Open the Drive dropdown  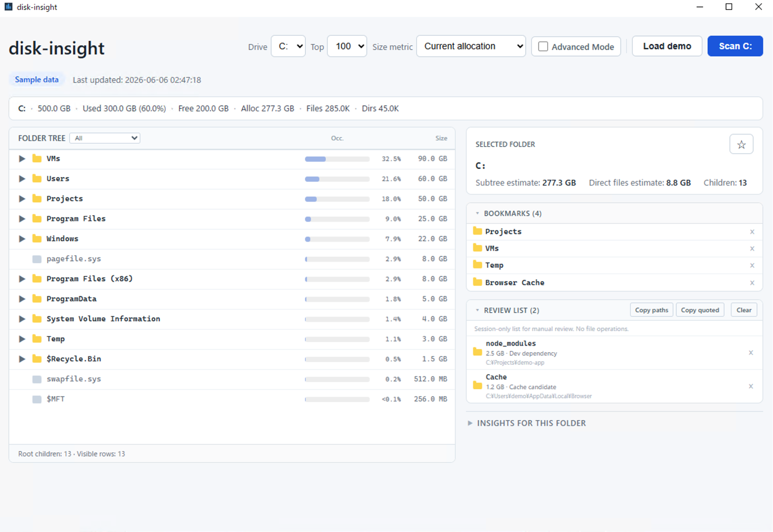pyautogui.click(x=288, y=46)
